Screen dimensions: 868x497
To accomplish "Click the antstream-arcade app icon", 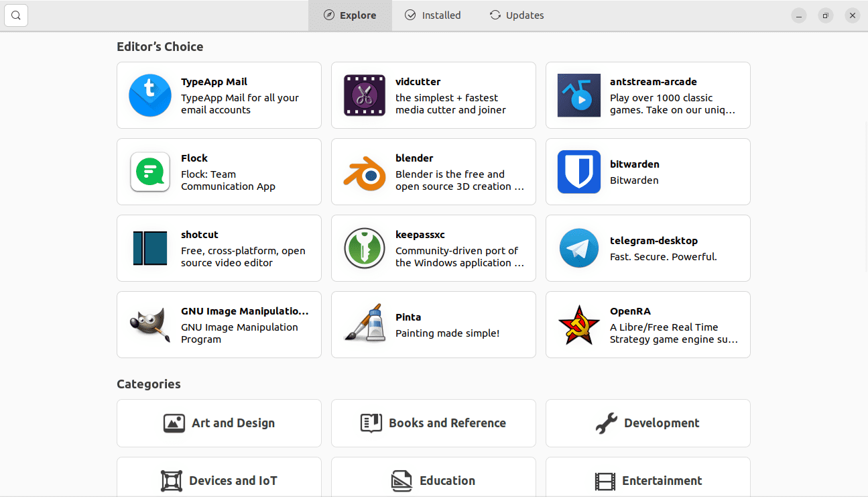I will point(579,95).
